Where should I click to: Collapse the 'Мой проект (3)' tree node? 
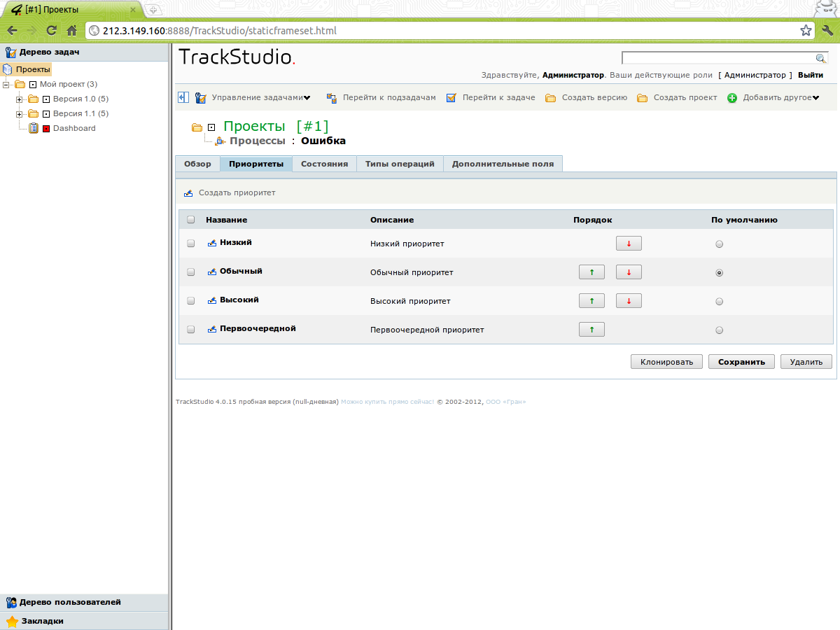pyautogui.click(x=6, y=84)
